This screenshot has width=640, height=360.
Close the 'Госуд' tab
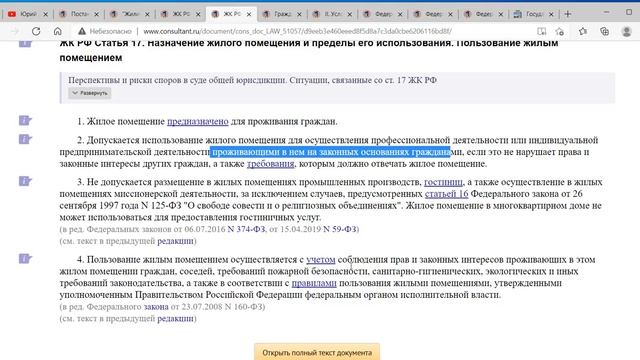click(551, 14)
